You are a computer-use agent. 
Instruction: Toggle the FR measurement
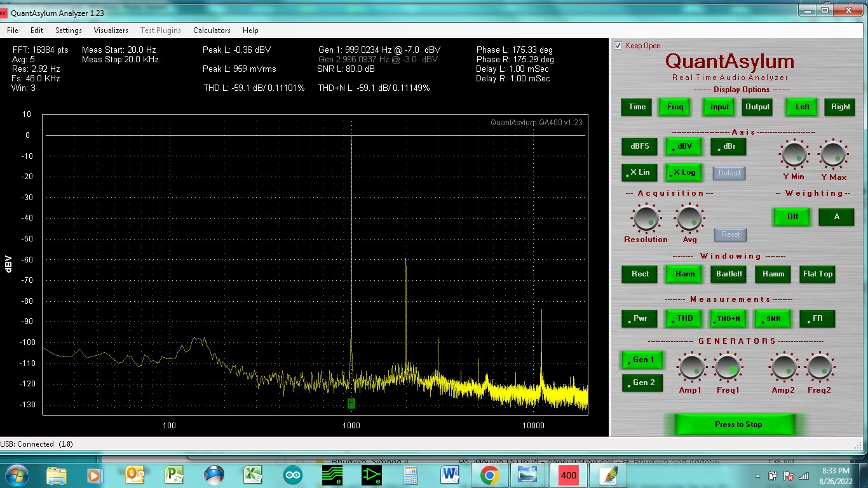(817, 318)
